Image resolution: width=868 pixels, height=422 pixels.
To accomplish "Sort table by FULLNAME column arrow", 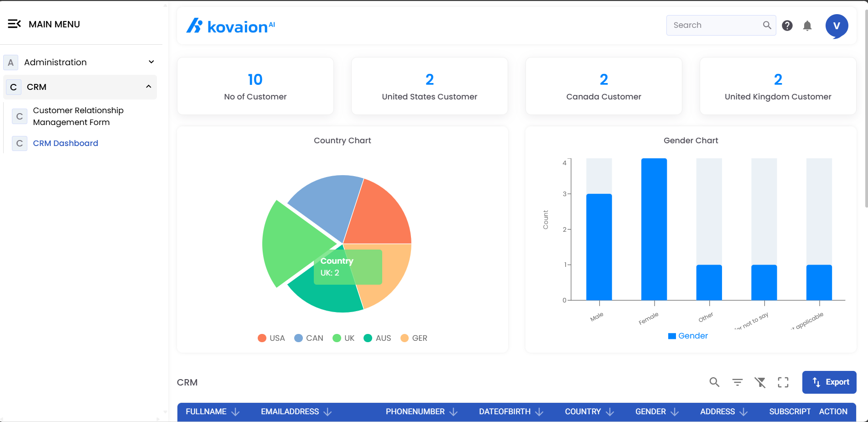I will pyautogui.click(x=235, y=412).
